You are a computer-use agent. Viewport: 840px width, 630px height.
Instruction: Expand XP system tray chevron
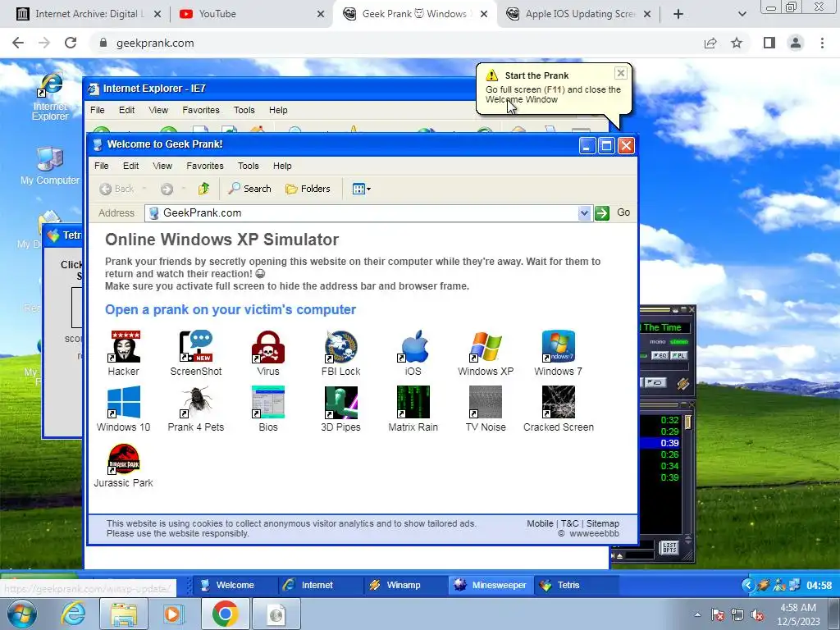click(x=748, y=585)
